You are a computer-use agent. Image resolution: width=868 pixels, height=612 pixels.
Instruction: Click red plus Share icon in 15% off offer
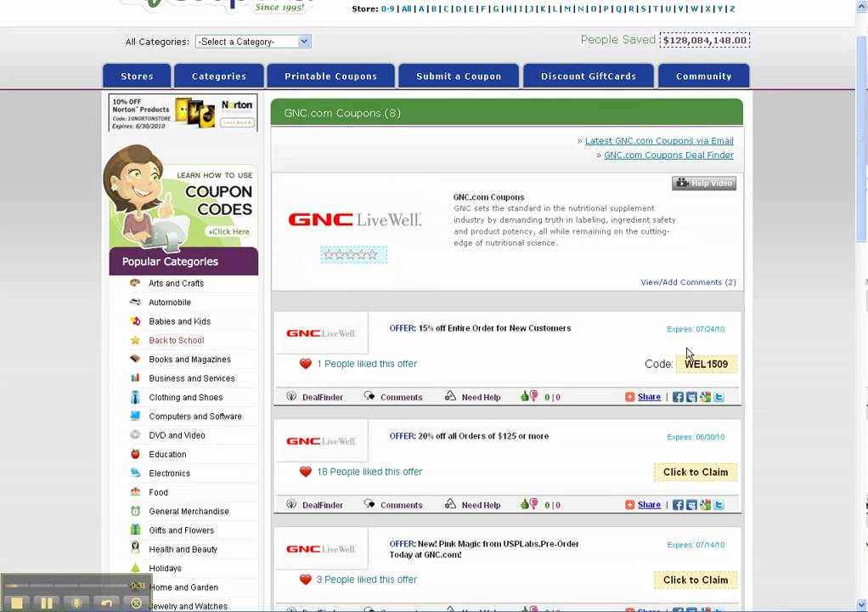pos(629,397)
